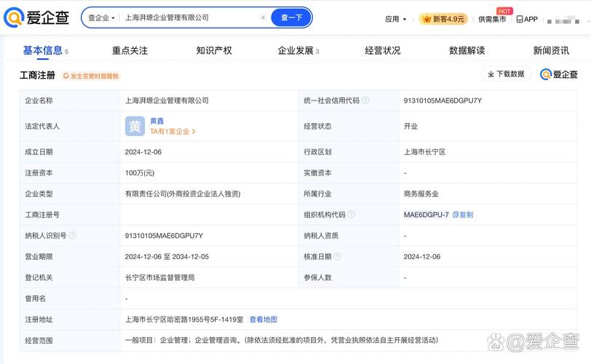This screenshot has width=591, height=364.
Task: Switch to the 经营状况 tab
Action: tap(383, 50)
